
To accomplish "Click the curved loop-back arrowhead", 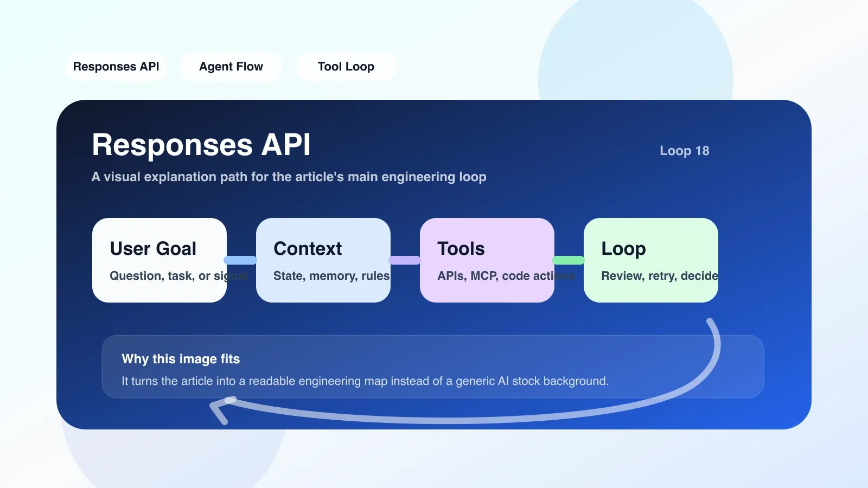I will [220, 410].
